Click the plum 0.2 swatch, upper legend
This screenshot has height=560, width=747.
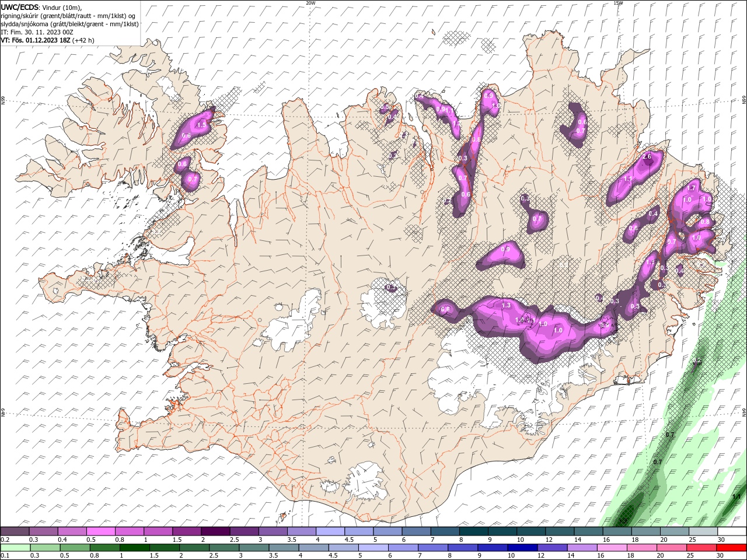pyautogui.click(x=15, y=531)
